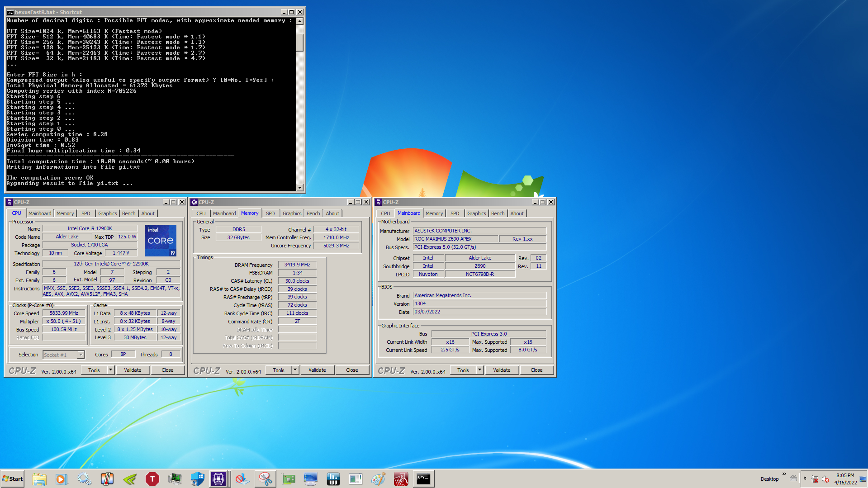The width and height of the screenshot is (868, 488).
Task: Select CPU tab in the middle CPU-Z window
Action: (x=201, y=213)
